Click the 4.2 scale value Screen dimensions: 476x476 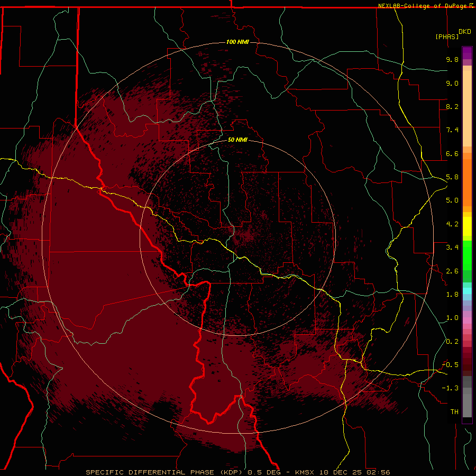(x=452, y=224)
